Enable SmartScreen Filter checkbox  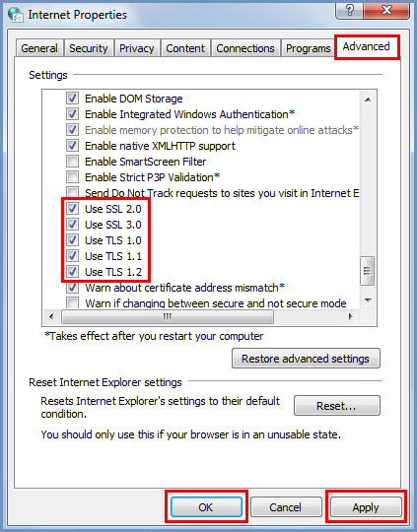pos(72,162)
